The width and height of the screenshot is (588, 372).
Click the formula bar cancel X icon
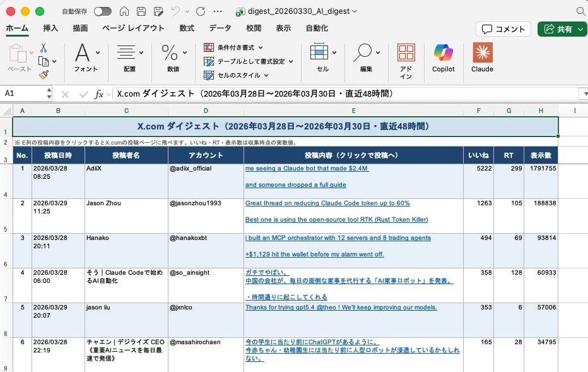(x=65, y=94)
